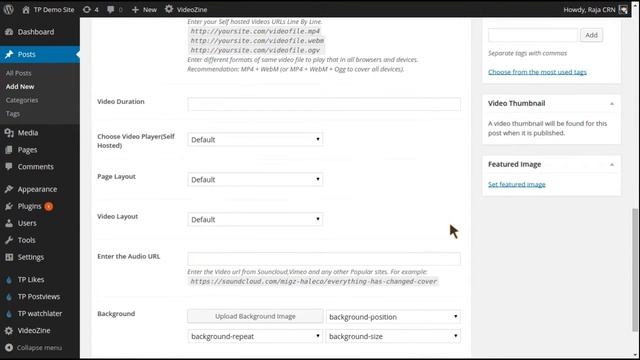Viewport: 640px width, 360px height.
Task: Click Set featured image link
Action: click(517, 184)
